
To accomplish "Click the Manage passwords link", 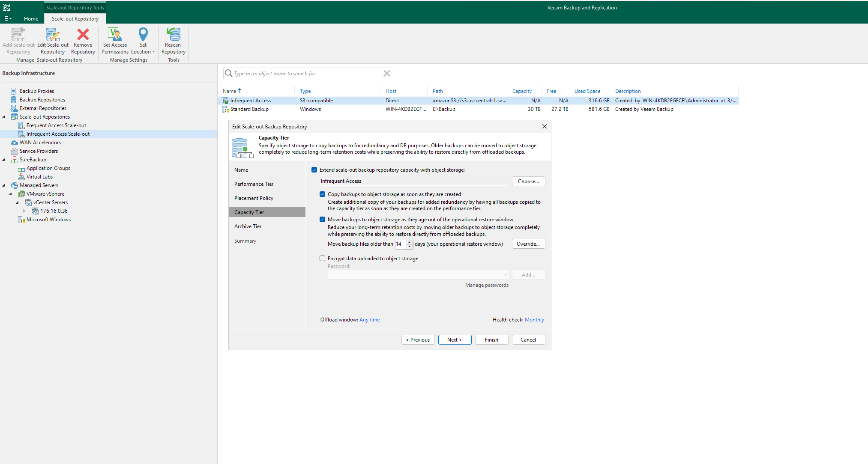I will click(x=487, y=285).
